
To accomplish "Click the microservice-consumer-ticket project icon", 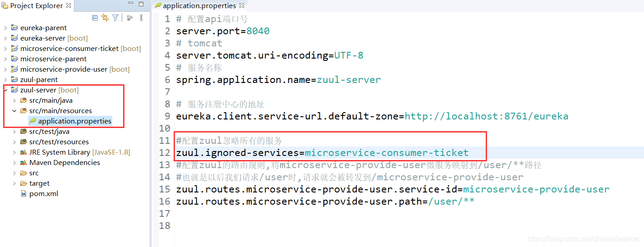I will coord(14,48).
